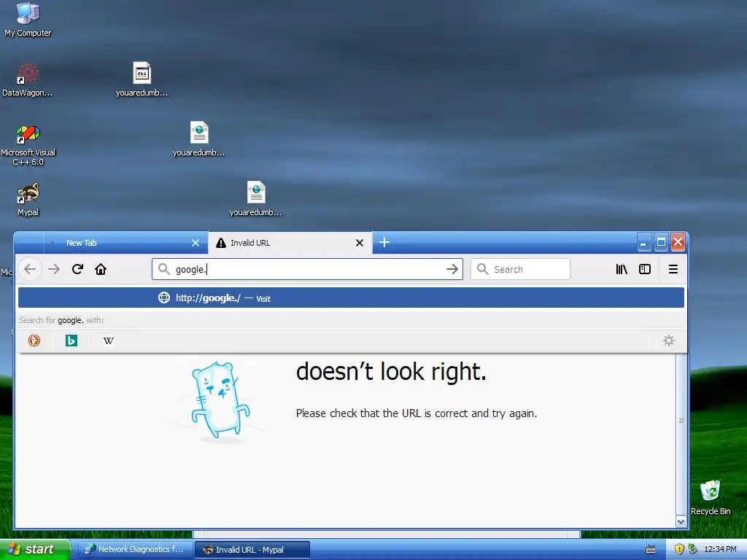
Task: Click the Go arrow in the address bar
Action: [x=452, y=269]
